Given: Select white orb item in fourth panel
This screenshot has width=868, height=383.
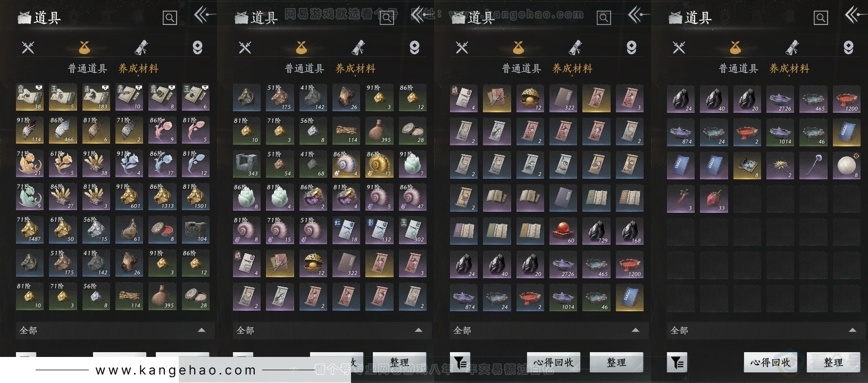Looking at the screenshot, I should pos(847,165).
